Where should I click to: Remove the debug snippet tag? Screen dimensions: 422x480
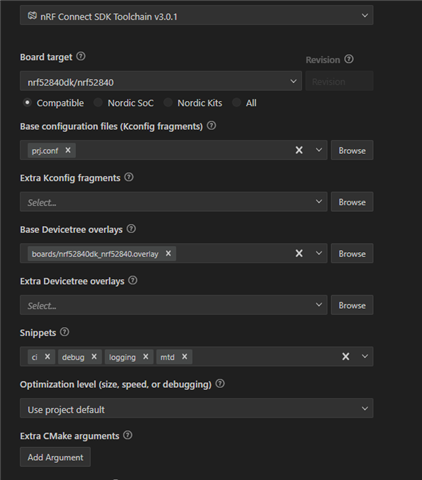click(94, 357)
